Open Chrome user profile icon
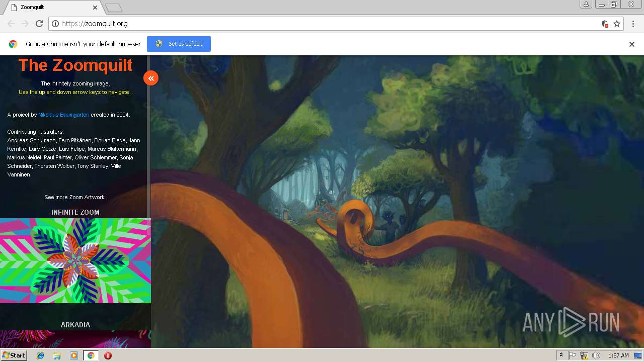 click(586, 5)
